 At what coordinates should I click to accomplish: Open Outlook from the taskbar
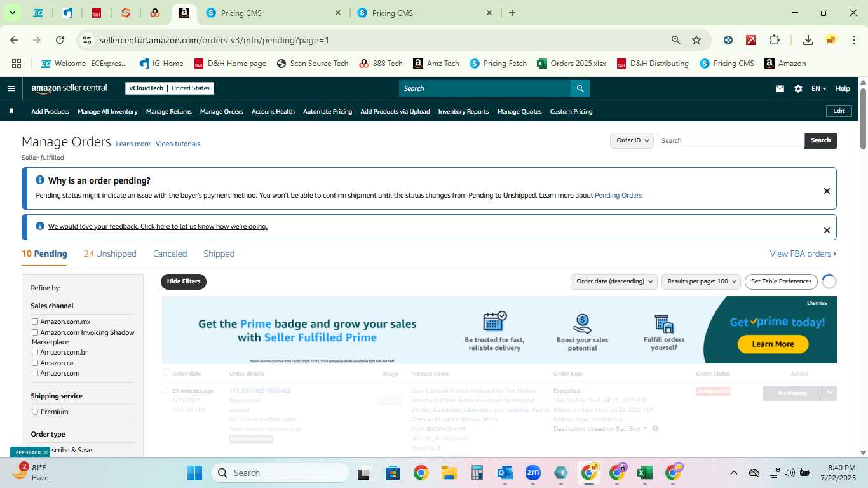point(505,473)
